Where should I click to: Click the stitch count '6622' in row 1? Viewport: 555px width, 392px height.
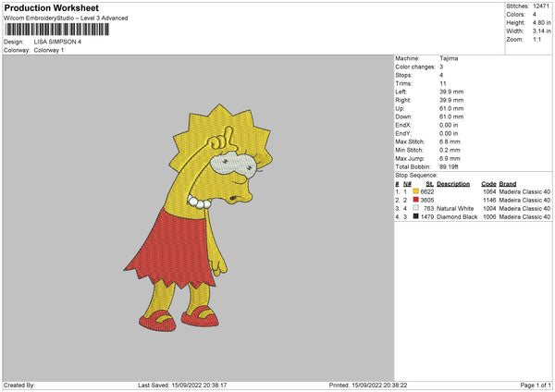(426, 191)
